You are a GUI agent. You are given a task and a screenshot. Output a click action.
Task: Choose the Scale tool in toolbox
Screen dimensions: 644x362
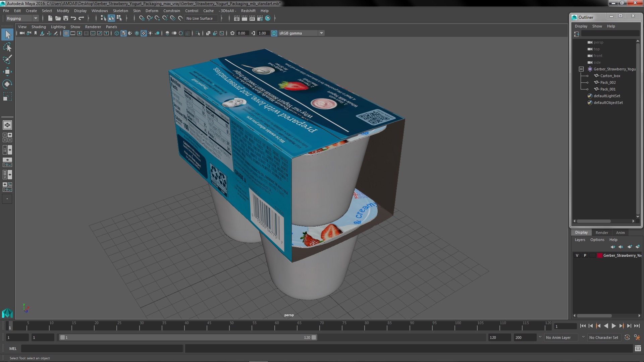(x=7, y=97)
